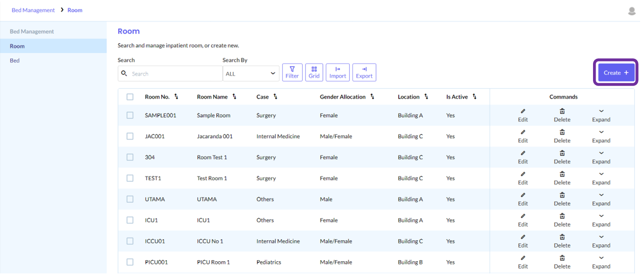Expand the ICCU01 row
This screenshot has width=644, height=276.
601,241
